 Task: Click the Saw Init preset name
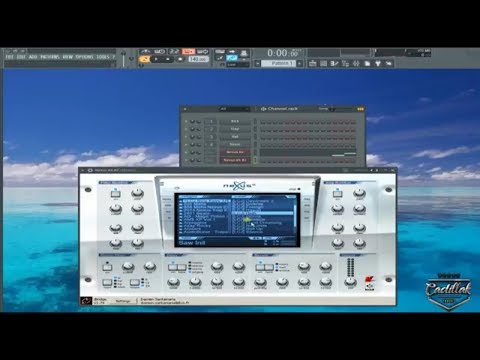click(x=192, y=243)
